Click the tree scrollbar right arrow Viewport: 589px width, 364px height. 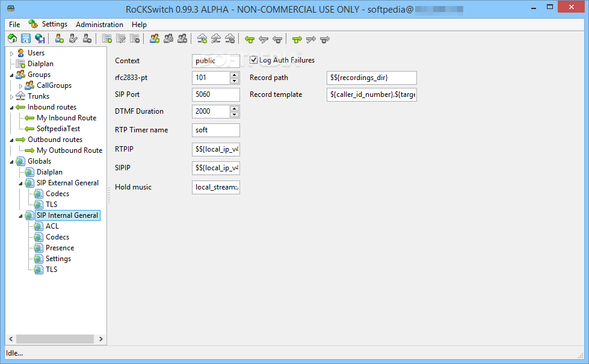coord(100,339)
